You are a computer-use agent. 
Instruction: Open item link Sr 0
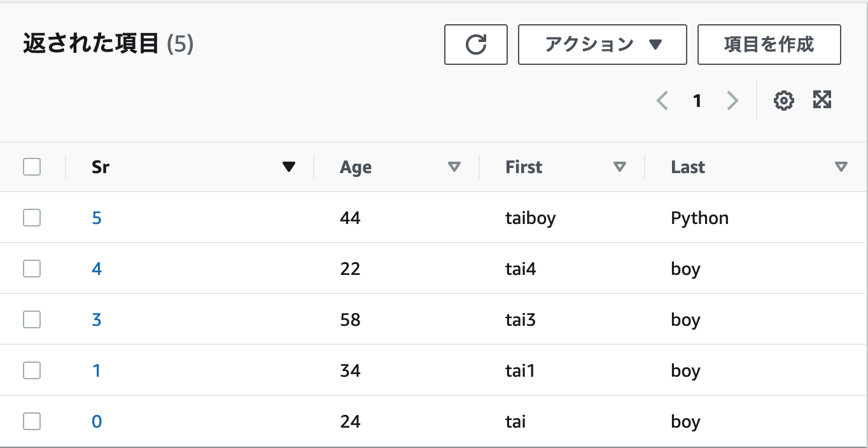(x=97, y=422)
